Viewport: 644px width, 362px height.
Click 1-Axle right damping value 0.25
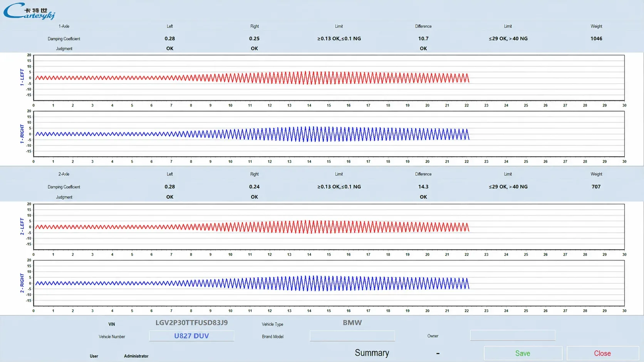(254, 38)
